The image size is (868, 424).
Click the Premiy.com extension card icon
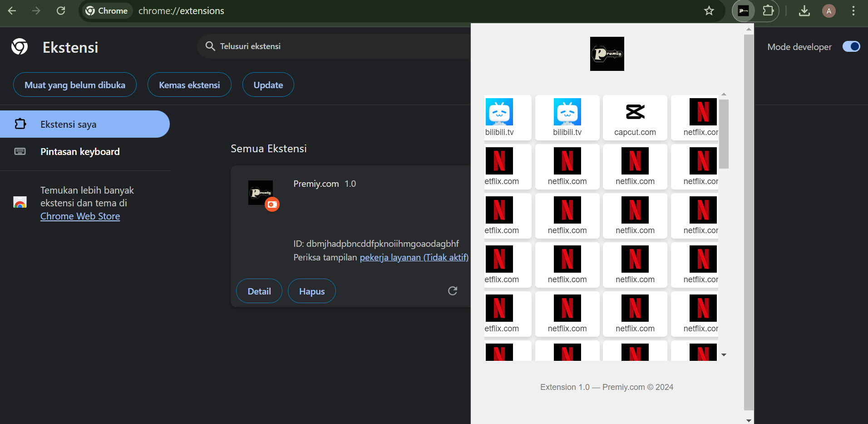261,193
